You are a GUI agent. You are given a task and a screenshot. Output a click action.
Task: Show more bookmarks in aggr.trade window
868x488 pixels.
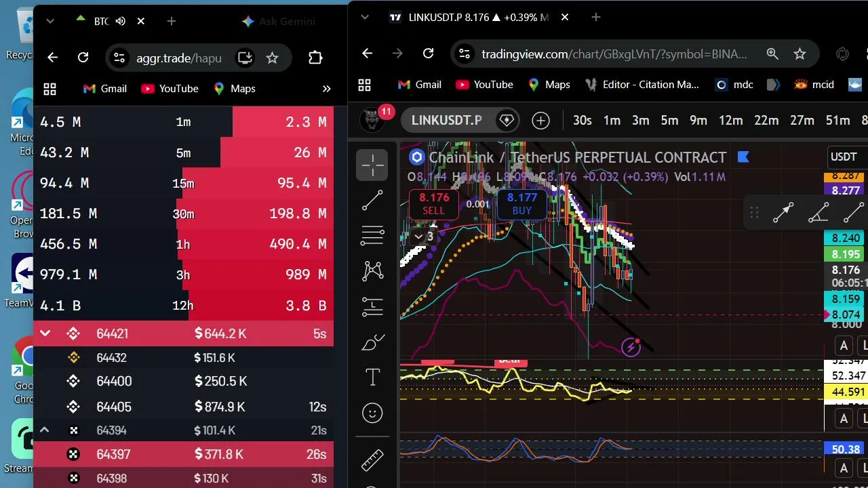pos(326,89)
